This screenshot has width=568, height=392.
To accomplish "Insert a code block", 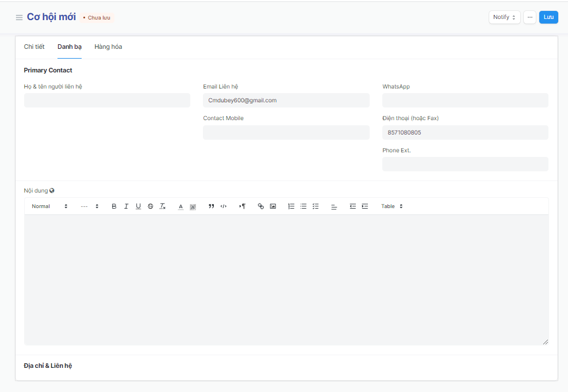I will click(224, 206).
